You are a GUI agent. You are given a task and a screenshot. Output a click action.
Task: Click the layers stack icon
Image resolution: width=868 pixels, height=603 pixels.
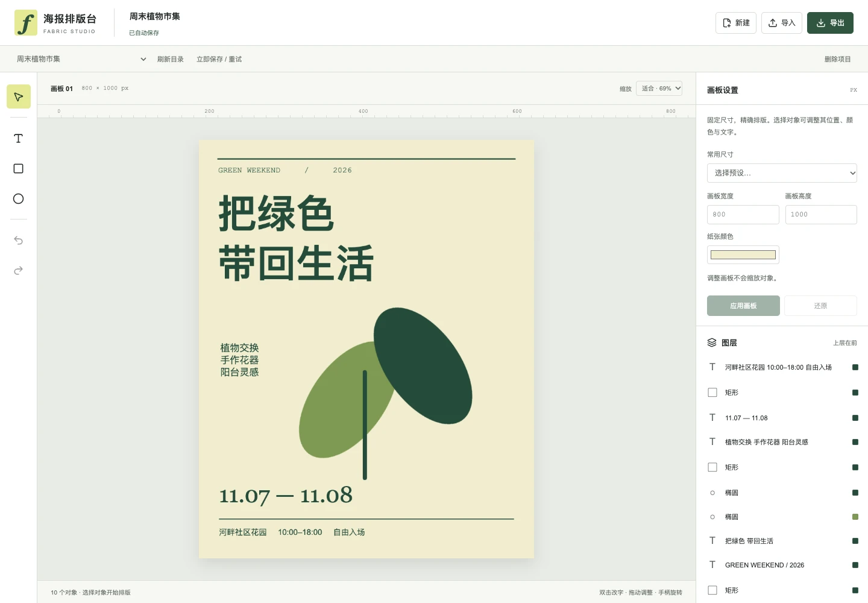pos(712,343)
